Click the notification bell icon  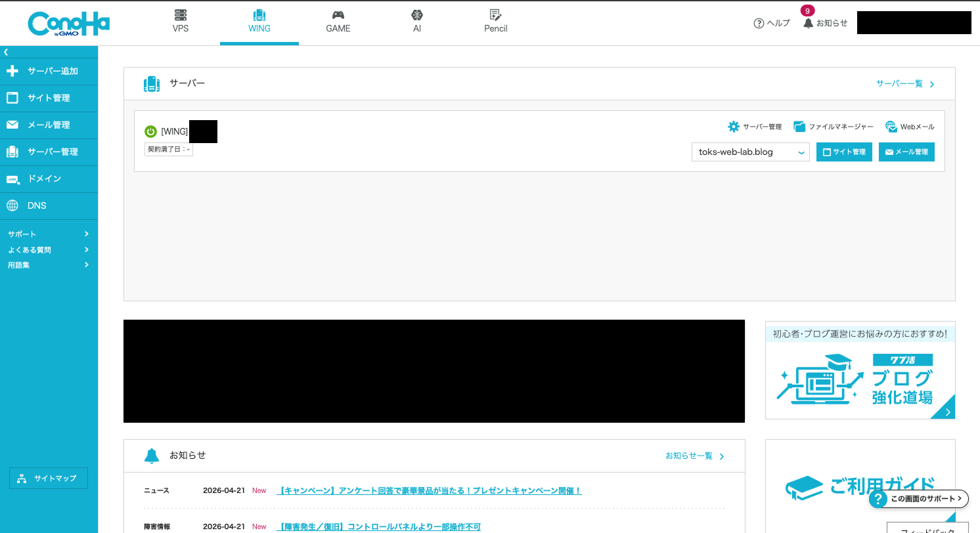(x=808, y=23)
